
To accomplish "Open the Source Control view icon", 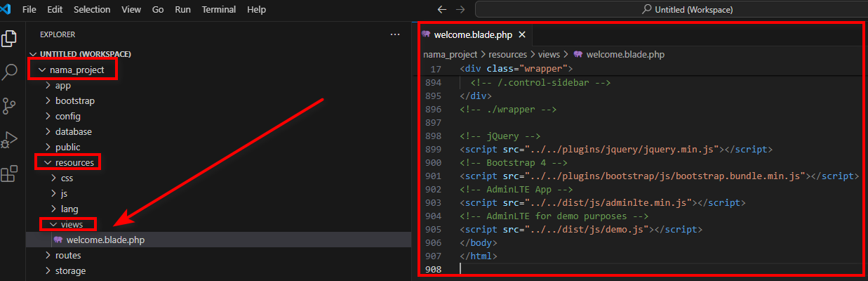I will 10,105.
